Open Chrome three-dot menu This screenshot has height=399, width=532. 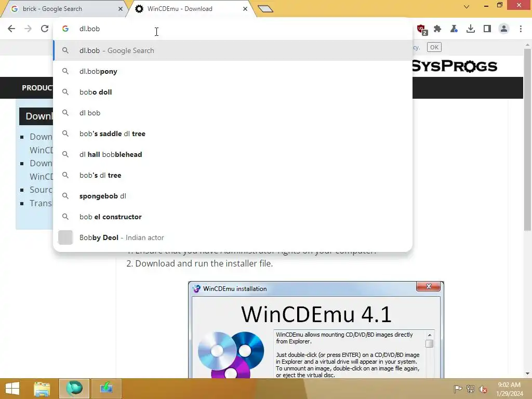(521, 29)
